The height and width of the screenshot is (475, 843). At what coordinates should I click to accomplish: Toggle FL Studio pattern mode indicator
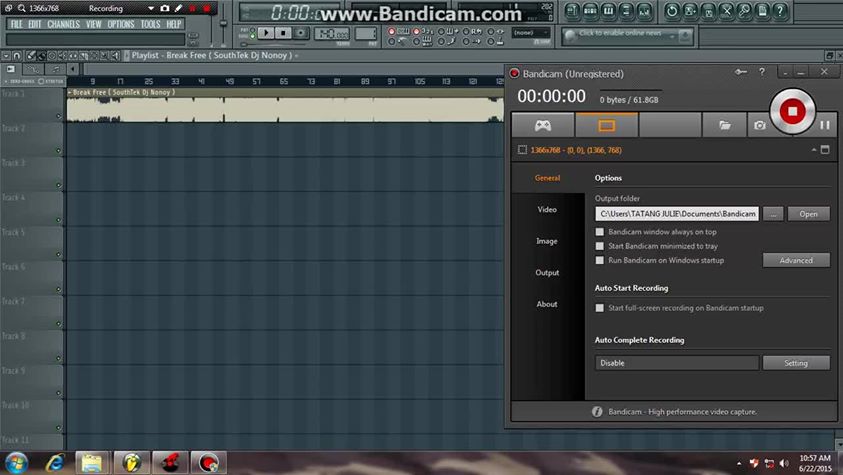tap(252, 30)
